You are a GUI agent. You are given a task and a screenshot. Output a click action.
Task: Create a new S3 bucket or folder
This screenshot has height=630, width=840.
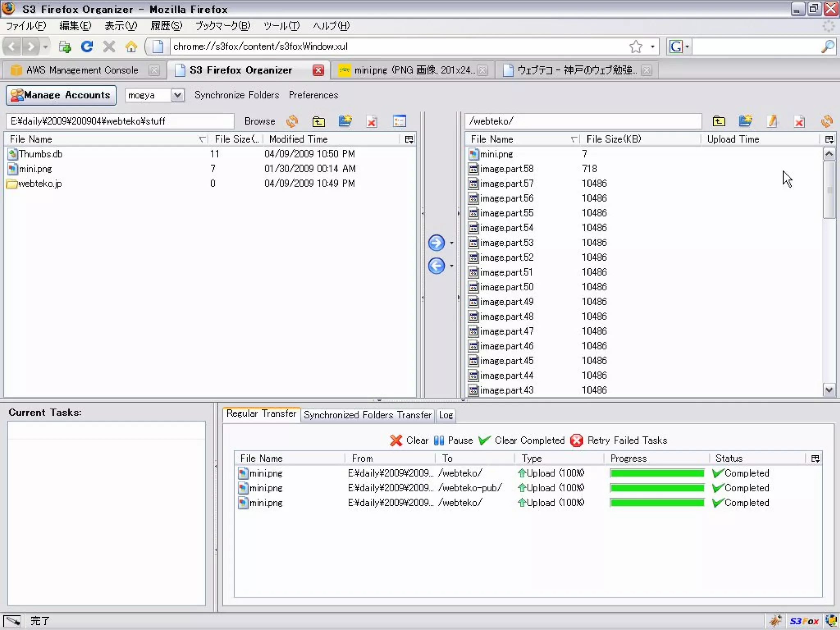click(x=745, y=121)
